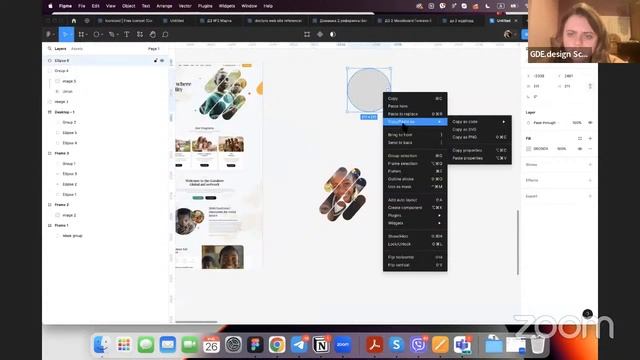Open Telegram from the dock
Image resolution: width=640 pixels, height=360 pixels.
coord(299,344)
